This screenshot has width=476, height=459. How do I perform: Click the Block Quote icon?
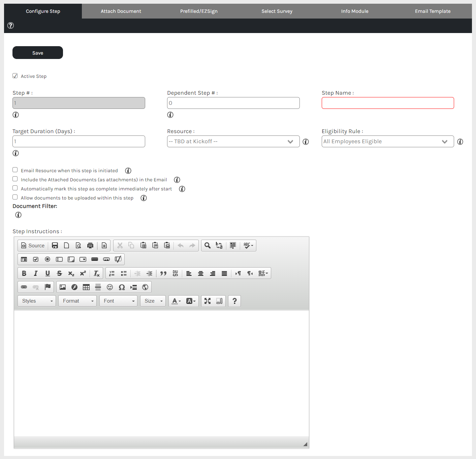pos(163,273)
